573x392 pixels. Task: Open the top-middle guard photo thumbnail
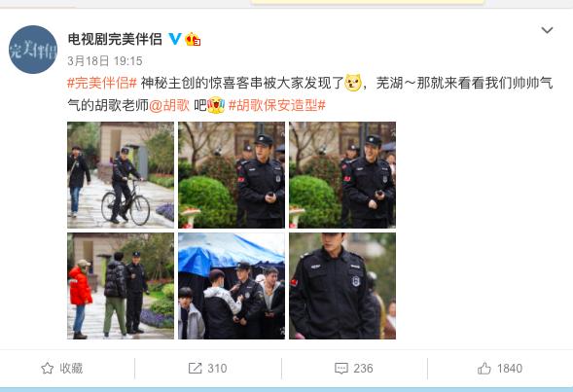pyautogui.click(x=232, y=175)
